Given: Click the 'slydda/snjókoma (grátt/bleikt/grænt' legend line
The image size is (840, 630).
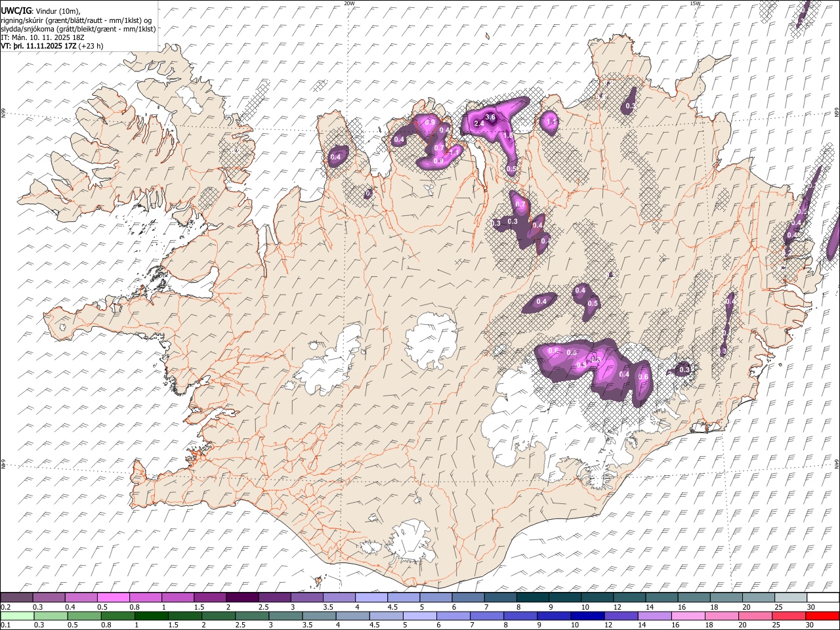Looking at the screenshot, I should pyautogui.click(x=78, y=29).
